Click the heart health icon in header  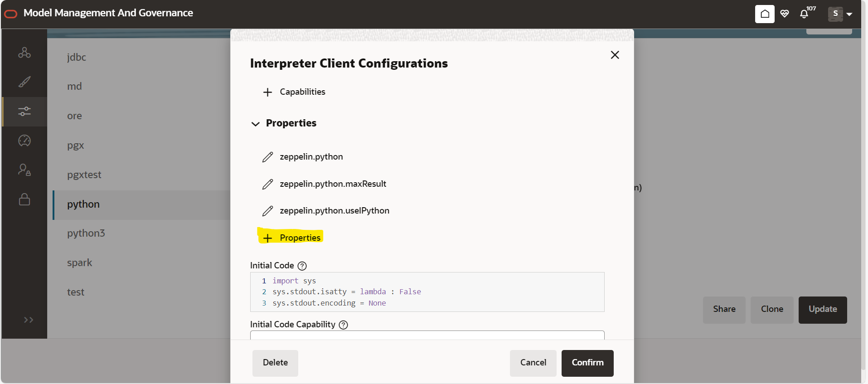tap(785, 14)
